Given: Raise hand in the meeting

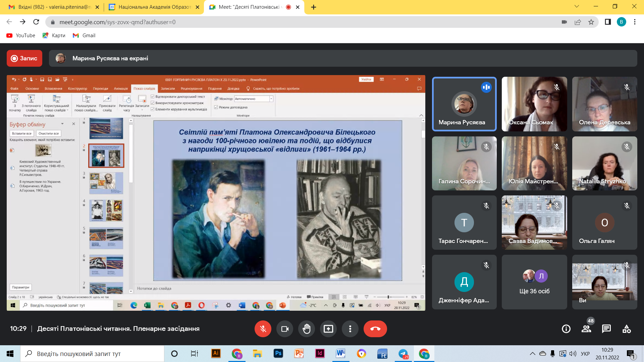Looking at the screenshot, I should click(307, 329).
